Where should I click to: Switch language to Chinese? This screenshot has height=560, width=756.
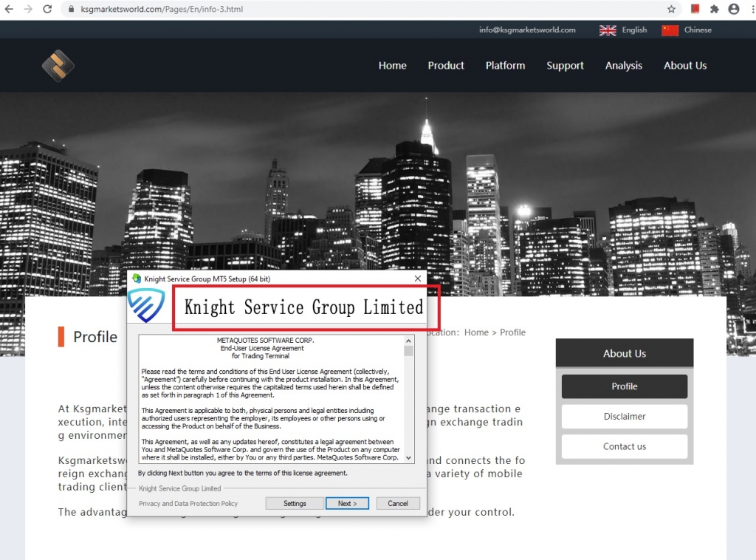(x=698, y=30)
